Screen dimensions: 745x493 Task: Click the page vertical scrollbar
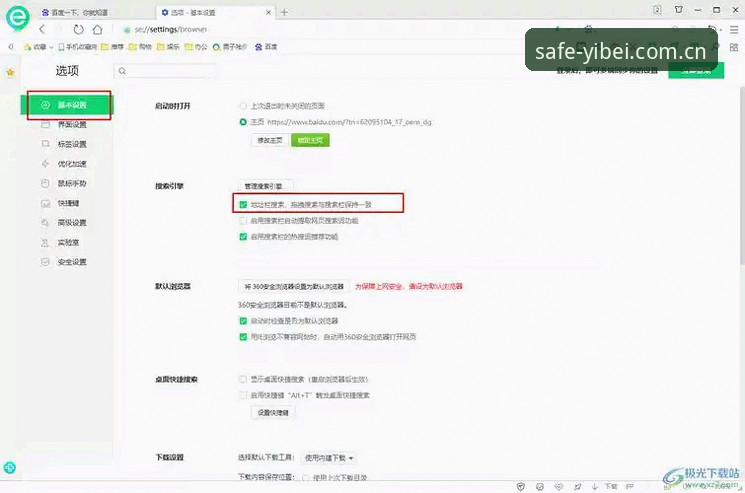click(742, 176)
